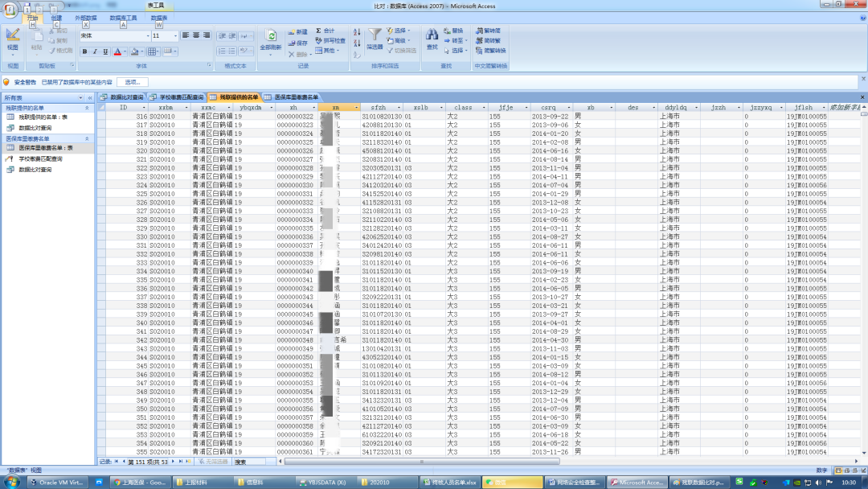Screen dimensions: 868x489
Task: Toggle bold formatting
Action: tap(84, 51)
